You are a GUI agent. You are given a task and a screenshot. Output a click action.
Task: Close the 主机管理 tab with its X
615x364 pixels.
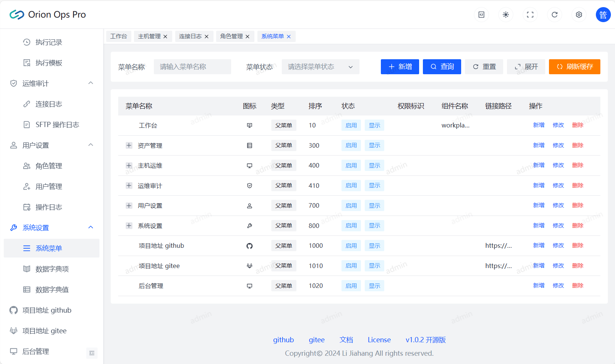pos(165,37)
